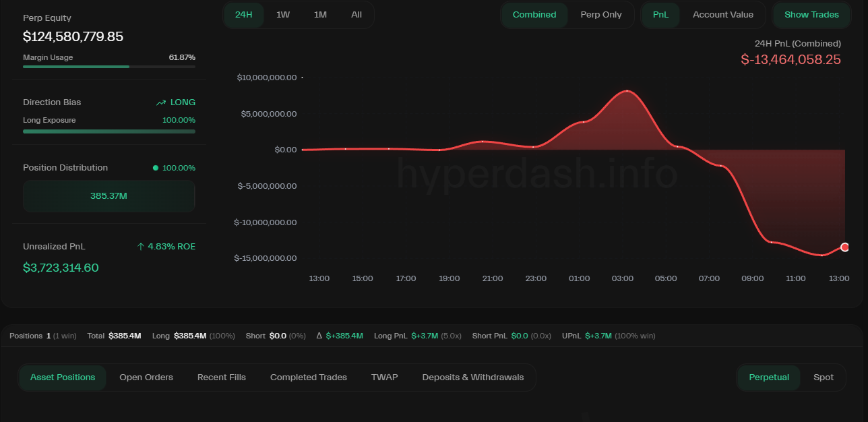Viewport: 868px width, 422px height.
Task: Click the LONG direction arrow icon
Action: click(161, 102)
